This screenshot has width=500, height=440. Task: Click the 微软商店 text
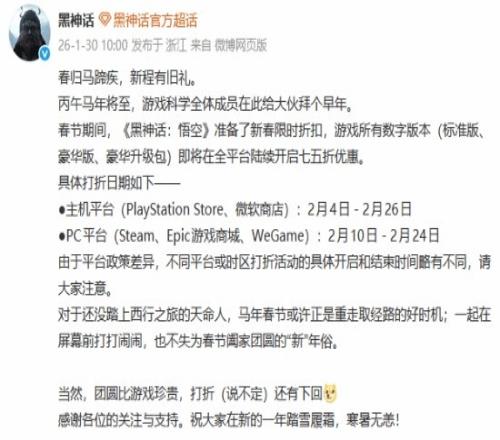(260, 210)
